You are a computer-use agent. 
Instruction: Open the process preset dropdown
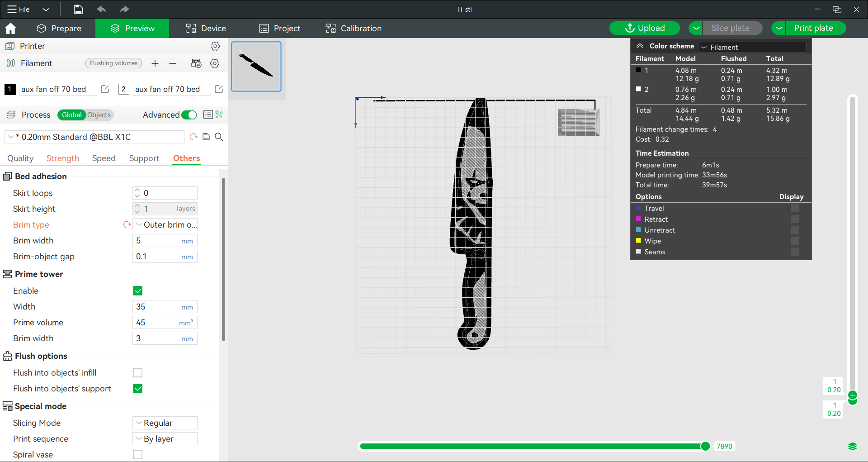click(x=94, y=137)
